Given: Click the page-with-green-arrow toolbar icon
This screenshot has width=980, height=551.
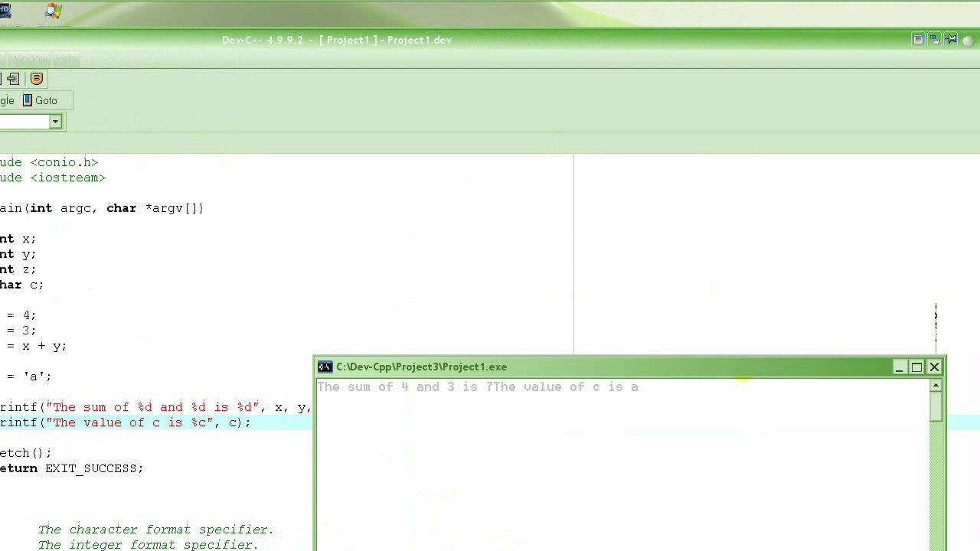Looking at the screenshot, I should click(x=13, y=79).
